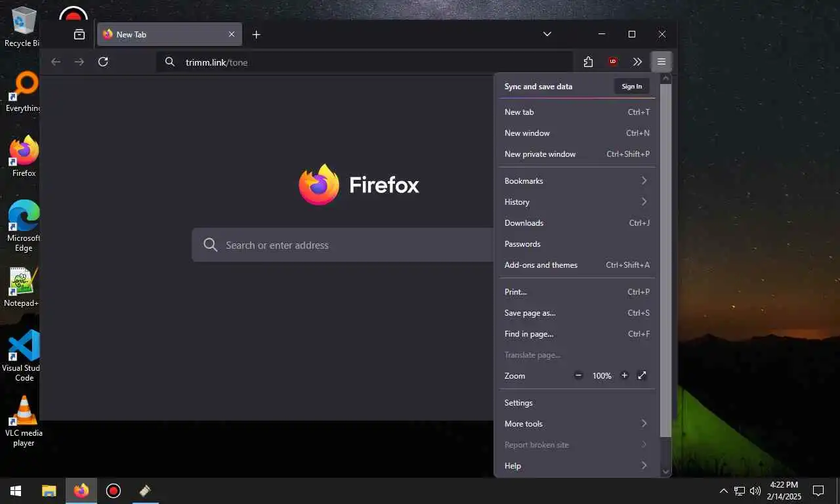Select the Notepad++ desktop shortcut
Screen dimensions: 840x504
(x=22, y=287)
